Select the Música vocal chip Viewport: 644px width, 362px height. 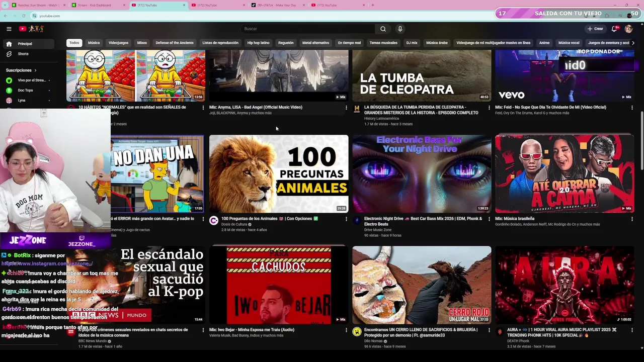point(569,43)
